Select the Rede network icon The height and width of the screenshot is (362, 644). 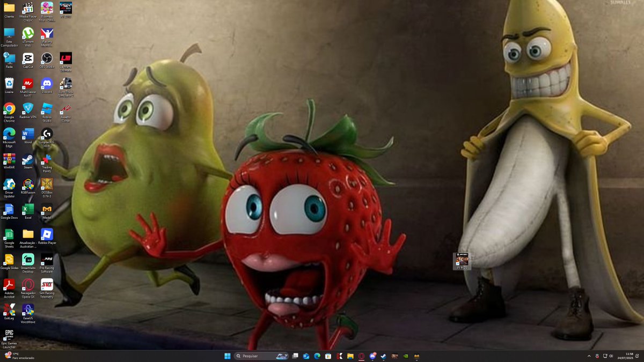[x=9, y=61]
